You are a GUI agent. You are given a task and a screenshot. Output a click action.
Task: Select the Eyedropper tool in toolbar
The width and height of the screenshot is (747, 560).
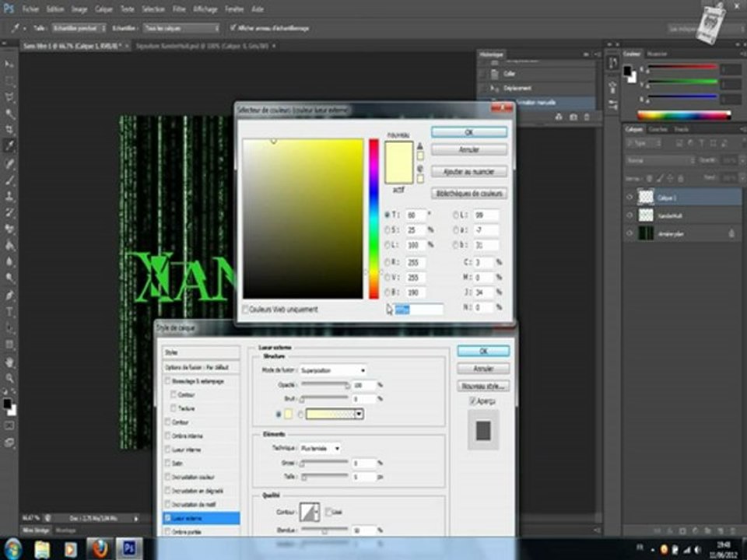tap(9, 145)
